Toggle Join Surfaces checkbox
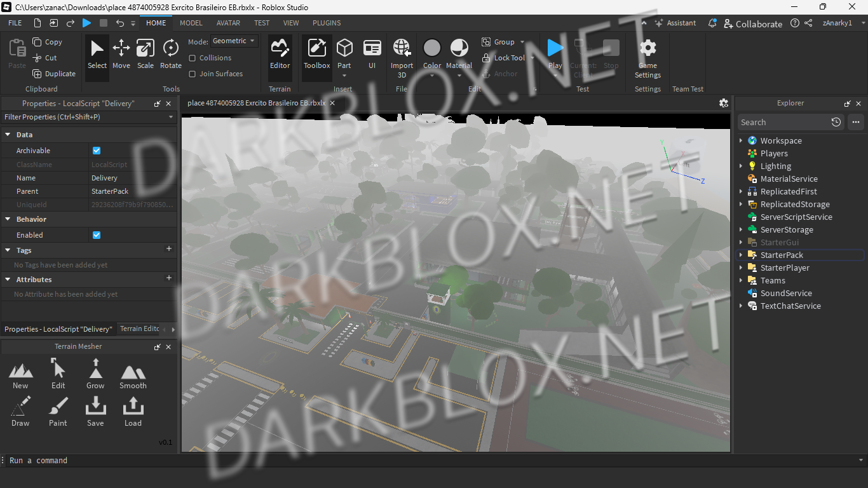This screenshot has width=868, height=488. click(192, 74)
